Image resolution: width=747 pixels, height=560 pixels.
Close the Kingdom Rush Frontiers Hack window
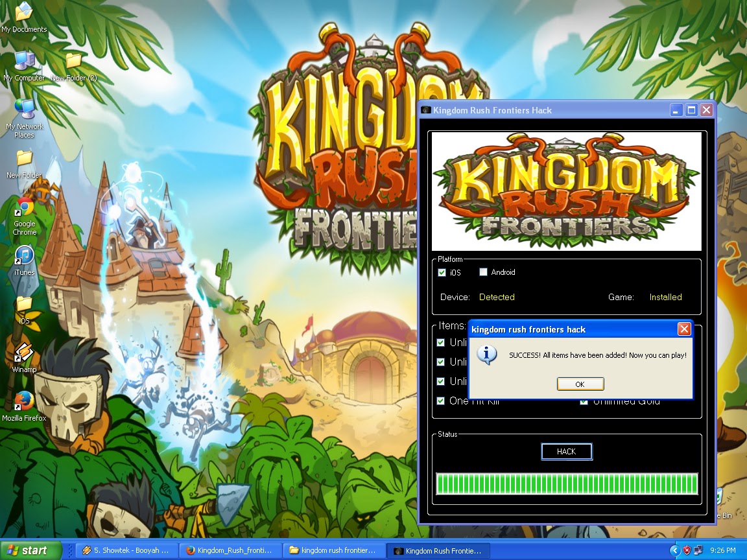707,110
